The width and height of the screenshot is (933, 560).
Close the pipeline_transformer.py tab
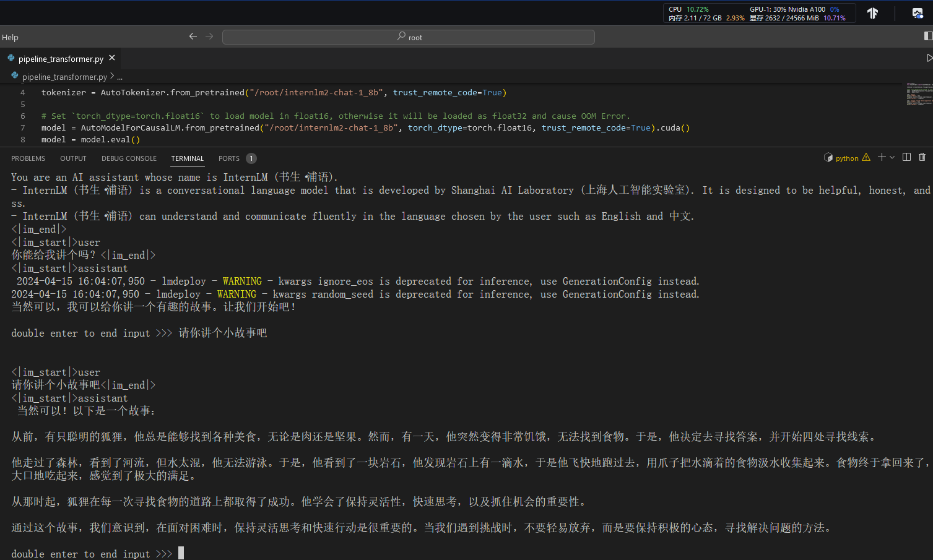click(112, 58)
